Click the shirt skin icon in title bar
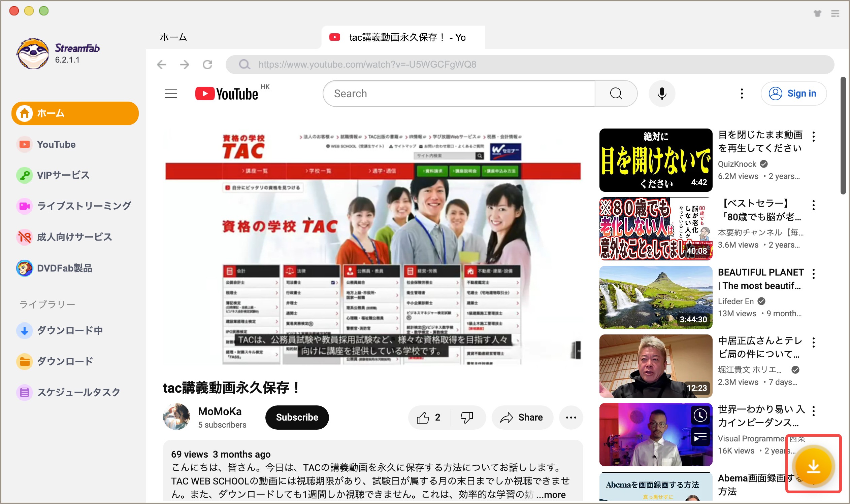This screenshot has height=504, width=850. [x=817, y=13]
